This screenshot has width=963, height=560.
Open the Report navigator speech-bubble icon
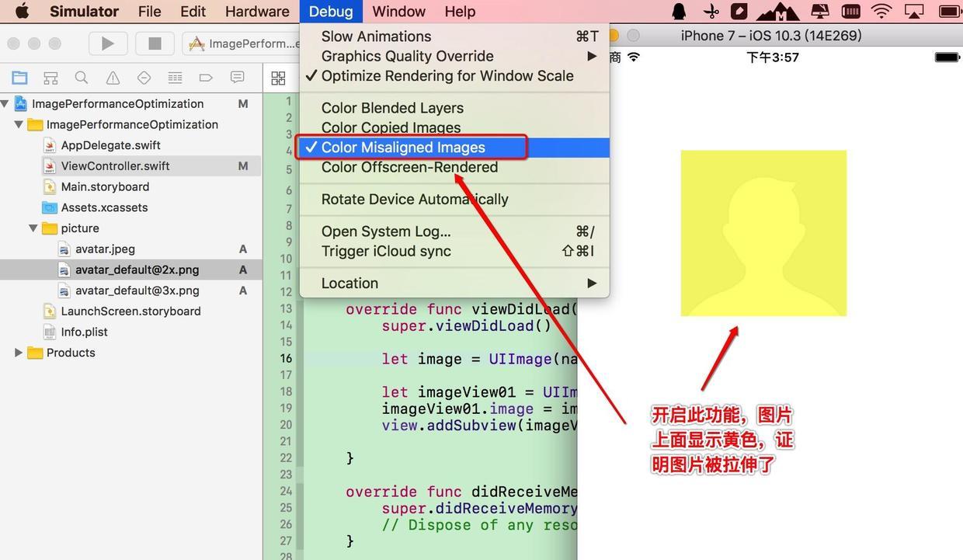237,78
